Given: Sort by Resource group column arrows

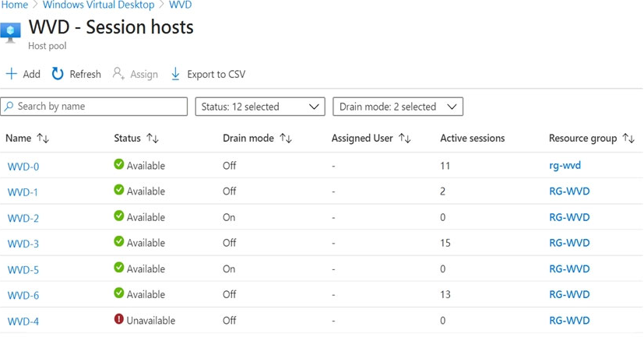Looking at the screenshot, I should coord(628,139).
